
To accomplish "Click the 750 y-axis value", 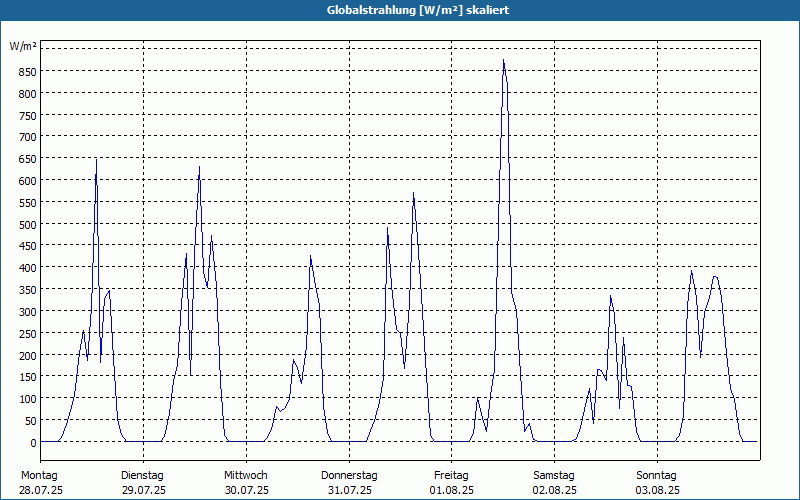I will (28, 116).
